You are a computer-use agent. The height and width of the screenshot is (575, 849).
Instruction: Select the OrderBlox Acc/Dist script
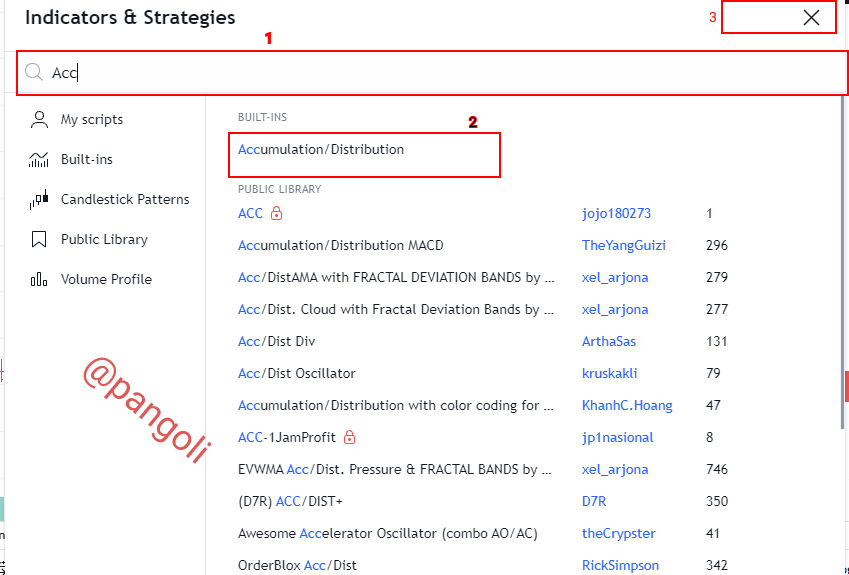coord(297,565)
